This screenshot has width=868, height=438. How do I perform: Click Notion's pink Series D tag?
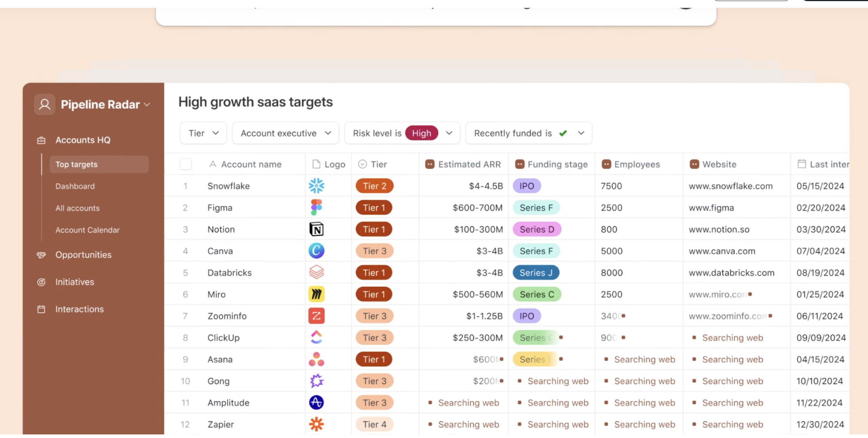[537, 229]
